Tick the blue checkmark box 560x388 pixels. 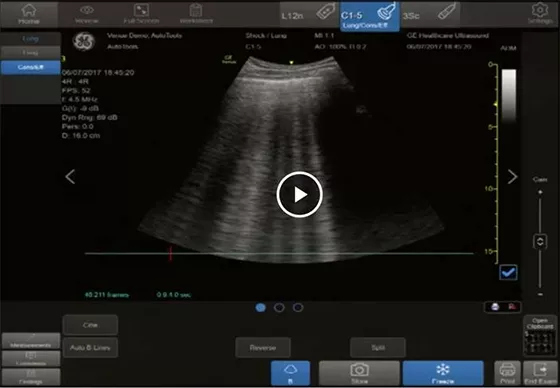point(508,273)
